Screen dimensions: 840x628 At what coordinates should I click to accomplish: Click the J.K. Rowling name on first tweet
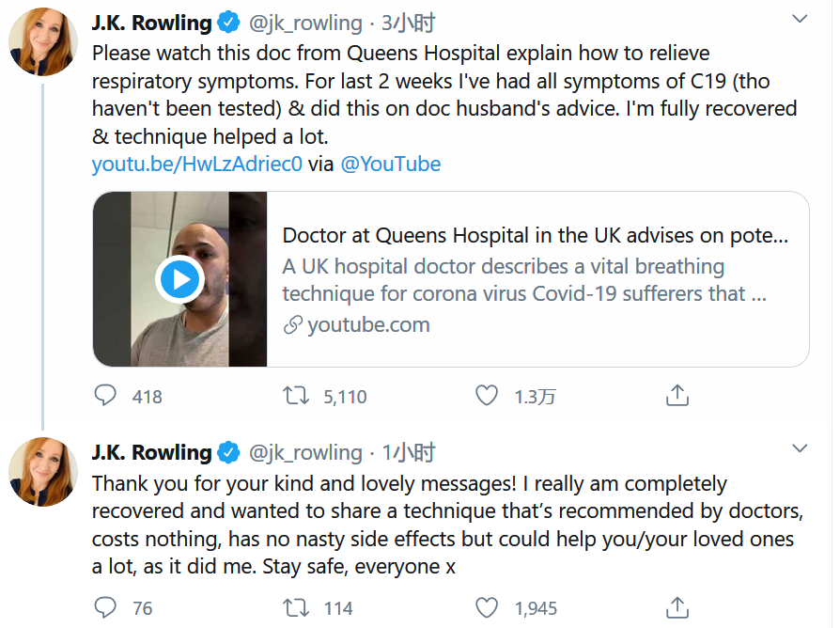click(151, 23)
